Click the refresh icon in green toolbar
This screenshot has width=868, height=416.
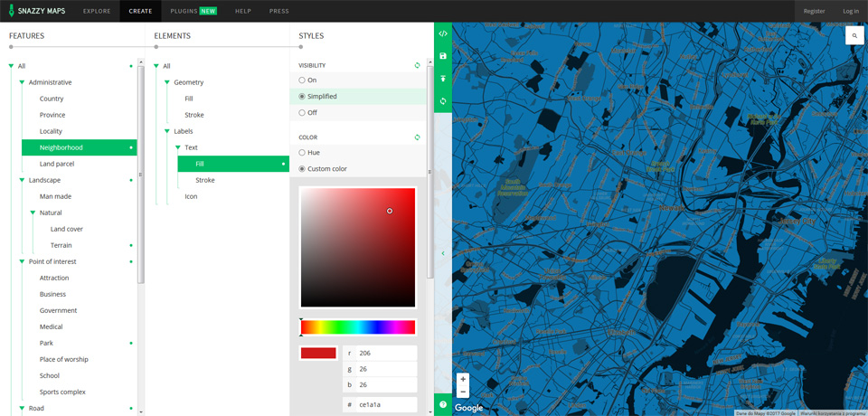coord(443,101)
